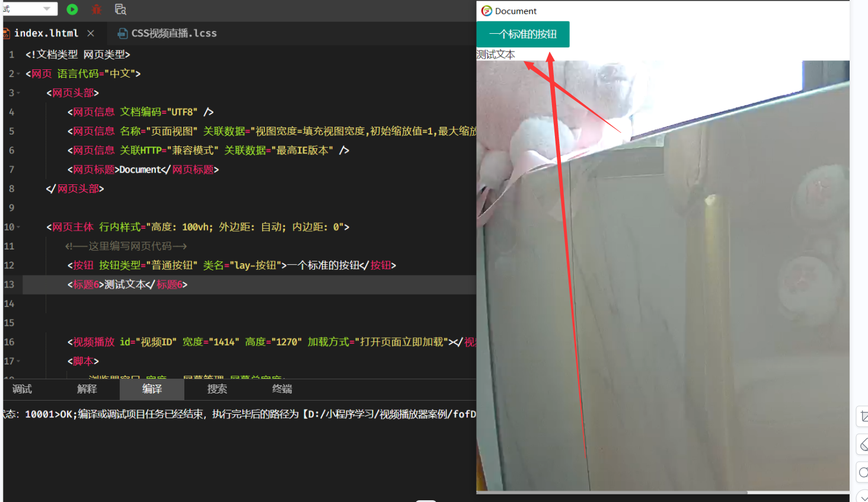
Task: Click the preview horizontal scrollbar
Action: 612,493
